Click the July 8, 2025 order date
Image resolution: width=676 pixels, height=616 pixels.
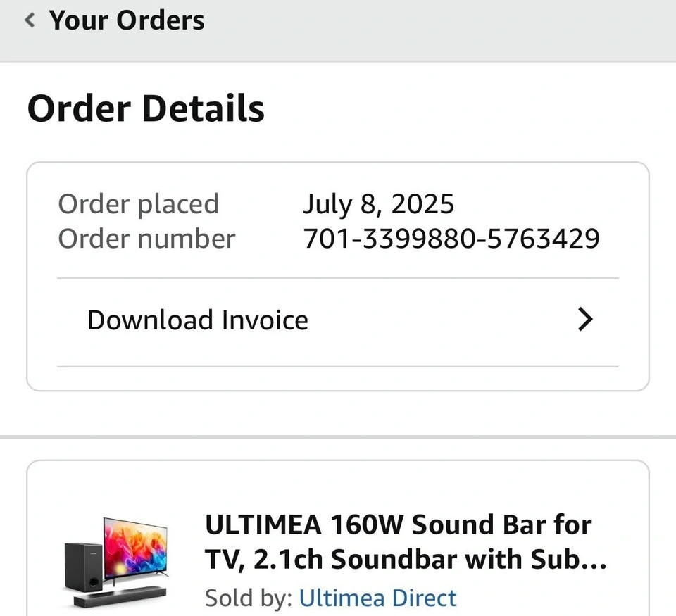coord(378,204)
